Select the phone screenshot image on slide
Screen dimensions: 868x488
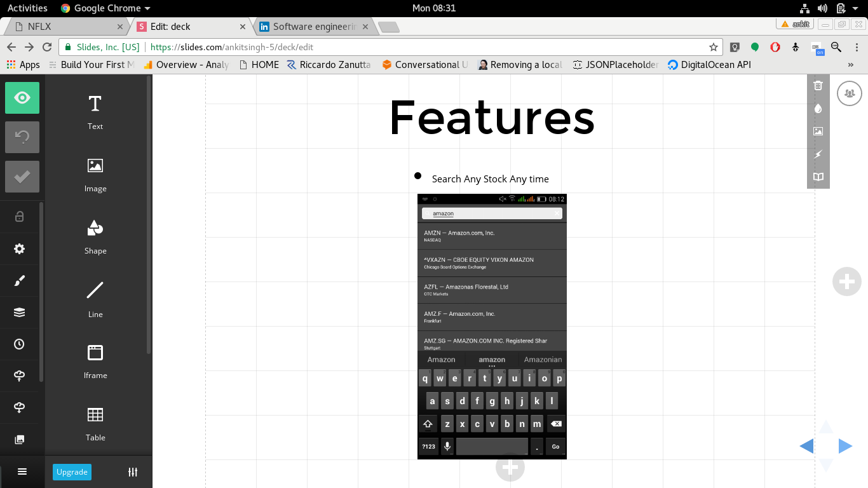click(x=492, y=326)
